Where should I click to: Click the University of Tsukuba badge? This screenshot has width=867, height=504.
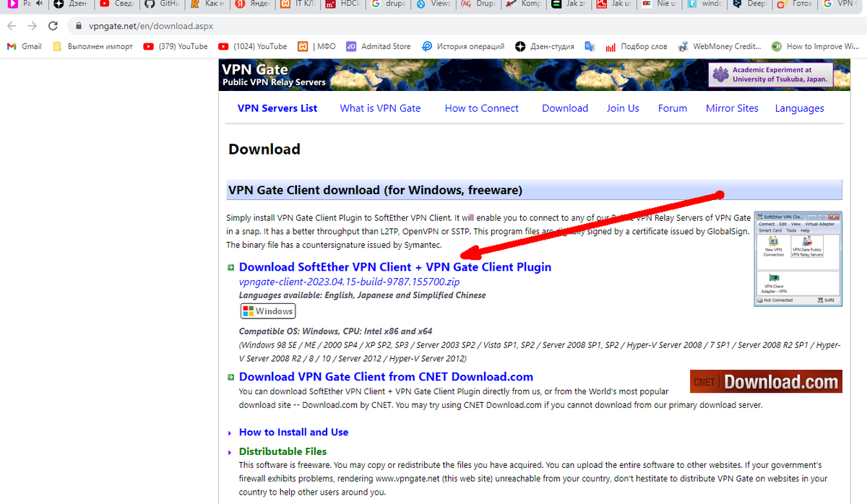(x=771, y=74)
